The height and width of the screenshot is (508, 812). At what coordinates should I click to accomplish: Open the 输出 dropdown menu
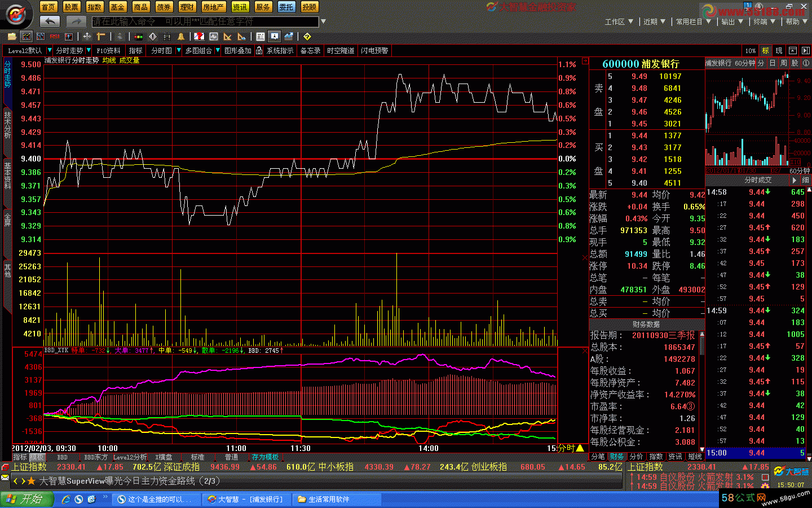click(732, 21)
